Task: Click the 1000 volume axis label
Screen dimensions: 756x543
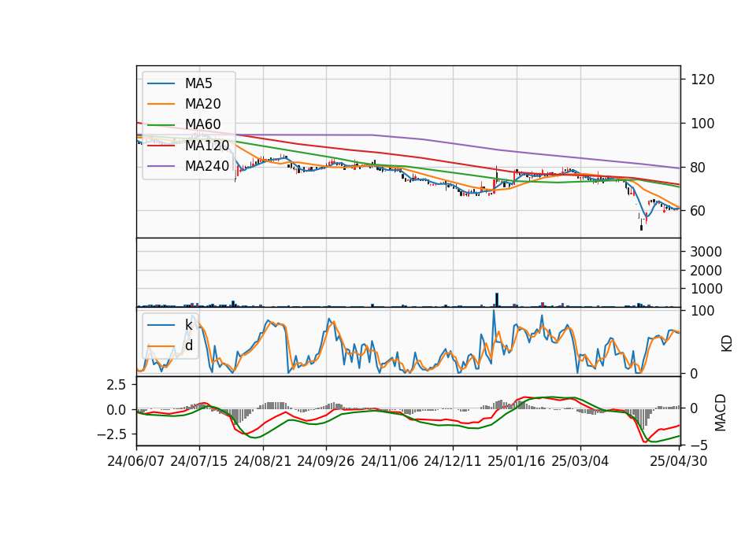Action: (706, 289)
